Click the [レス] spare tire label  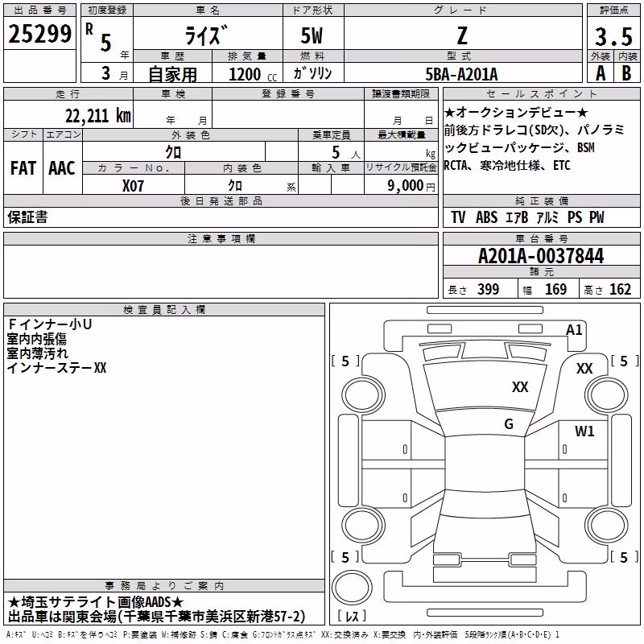352,616
